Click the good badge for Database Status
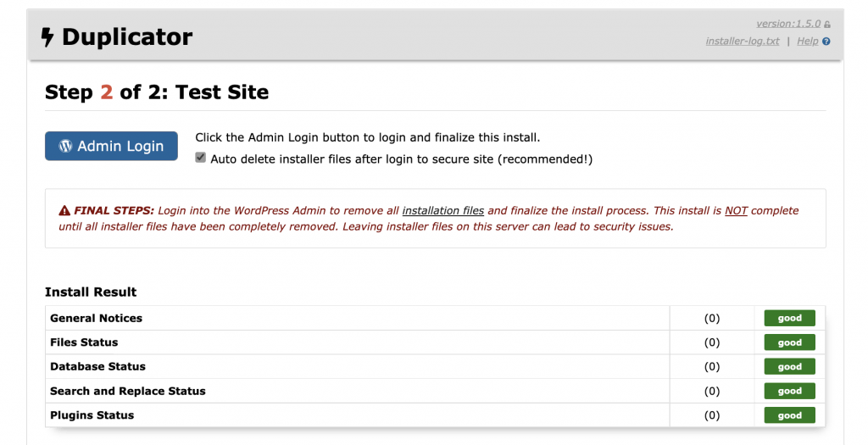 [789, 366]
